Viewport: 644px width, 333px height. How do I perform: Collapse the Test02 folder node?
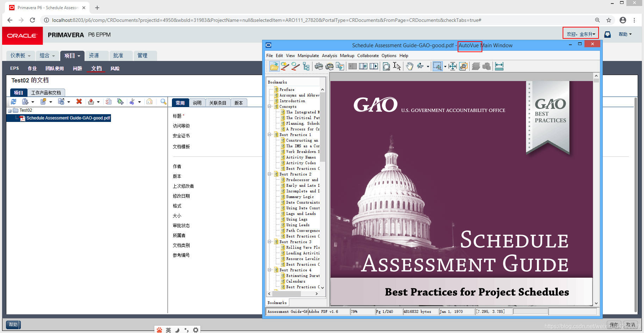point(10,111)
